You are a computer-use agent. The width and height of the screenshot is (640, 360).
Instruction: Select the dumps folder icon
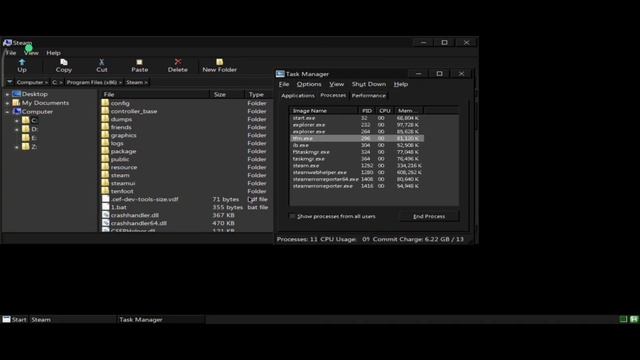pos(105,119)
